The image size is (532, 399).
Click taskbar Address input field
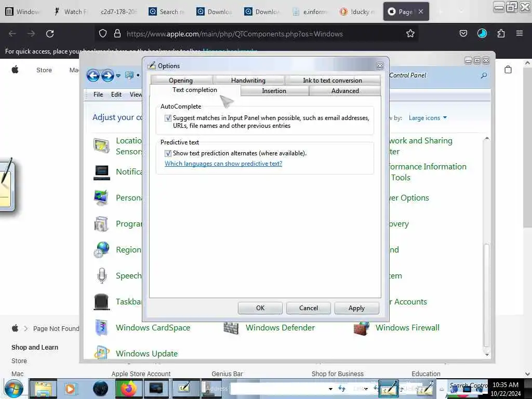coord(278,389)
